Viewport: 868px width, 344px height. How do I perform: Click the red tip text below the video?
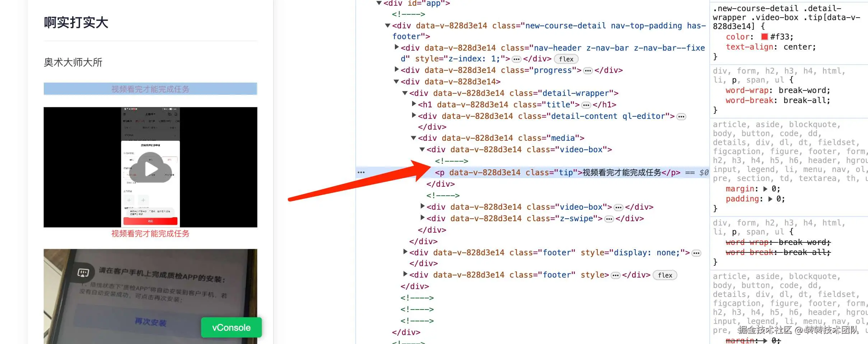(150, 233)
